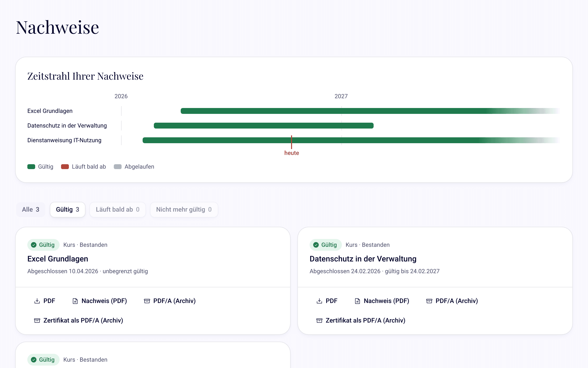Click archive icon of Datenschutz Zertifikat als PDF/A
Screen dimensions: 588x368
coord(319,320)
